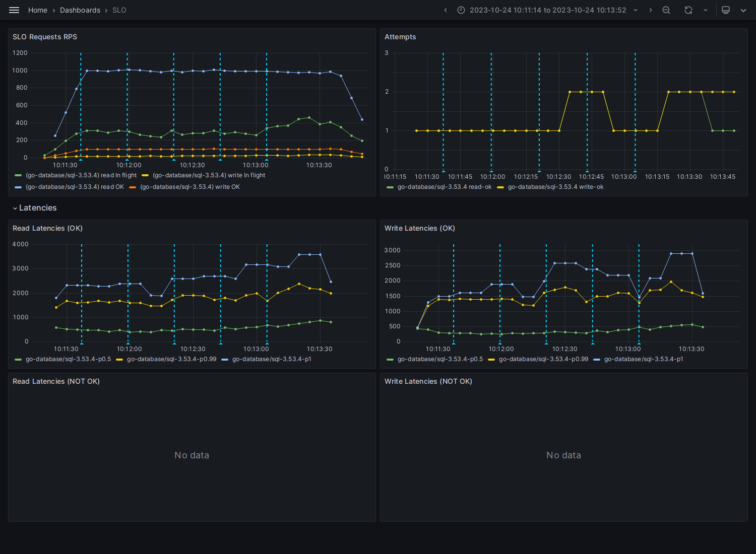Screen dimensions: 756x554
Task: Open SLO Requests RPS panel title
Action: coord(45,37)
